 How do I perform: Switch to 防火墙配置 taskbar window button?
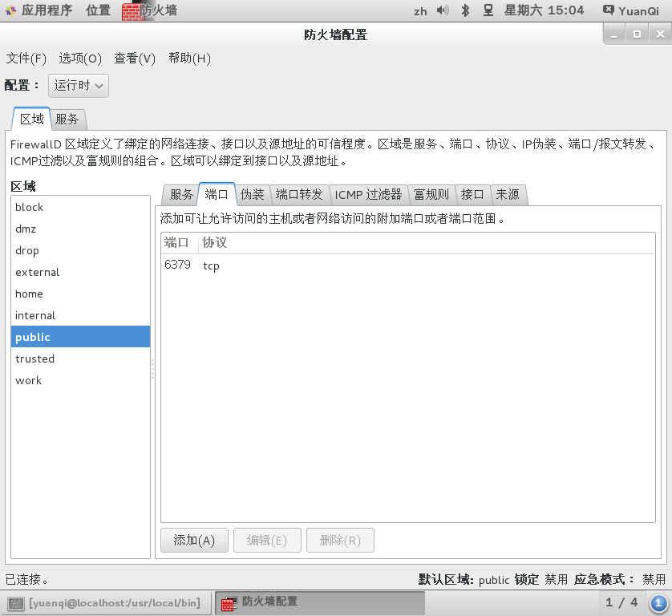point(320,603)
